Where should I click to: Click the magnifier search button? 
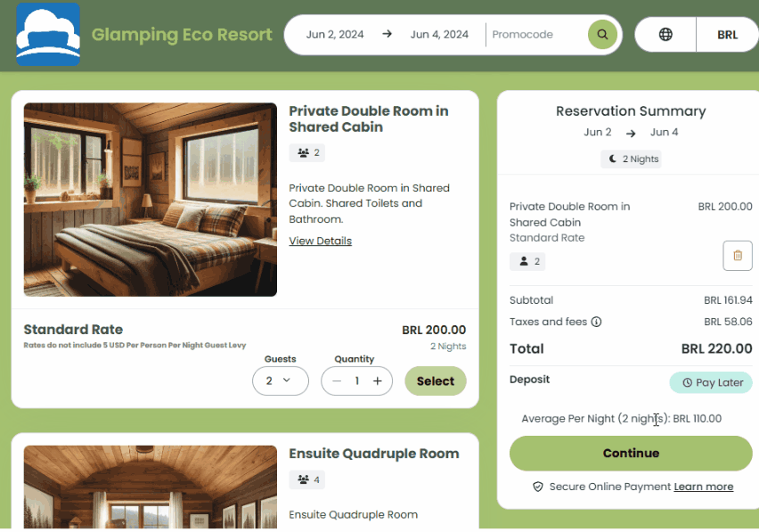tap(602, 35)
